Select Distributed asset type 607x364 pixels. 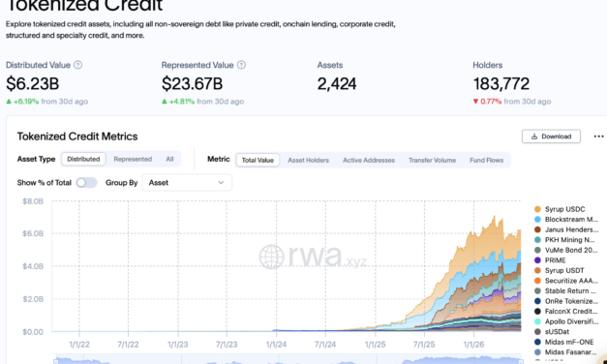(83, 159)
